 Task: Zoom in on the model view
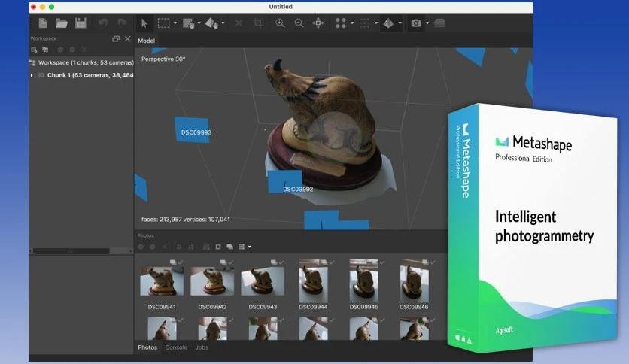point(280,23)
